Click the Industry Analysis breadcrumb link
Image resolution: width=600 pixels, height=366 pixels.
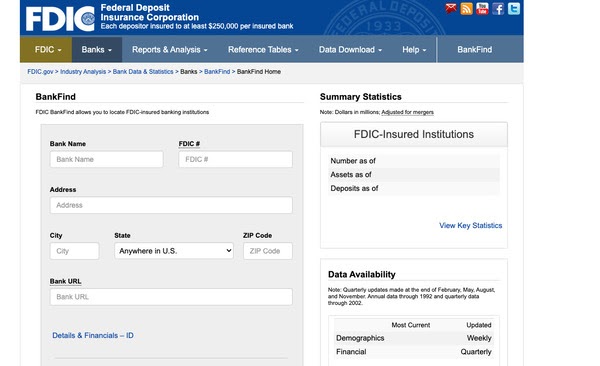[83, 72]
